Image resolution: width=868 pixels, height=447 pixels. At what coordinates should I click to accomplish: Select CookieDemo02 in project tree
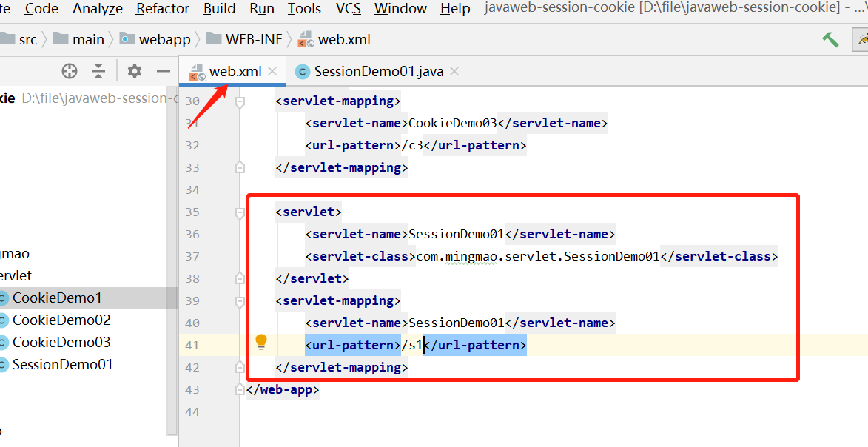(61, 320)
